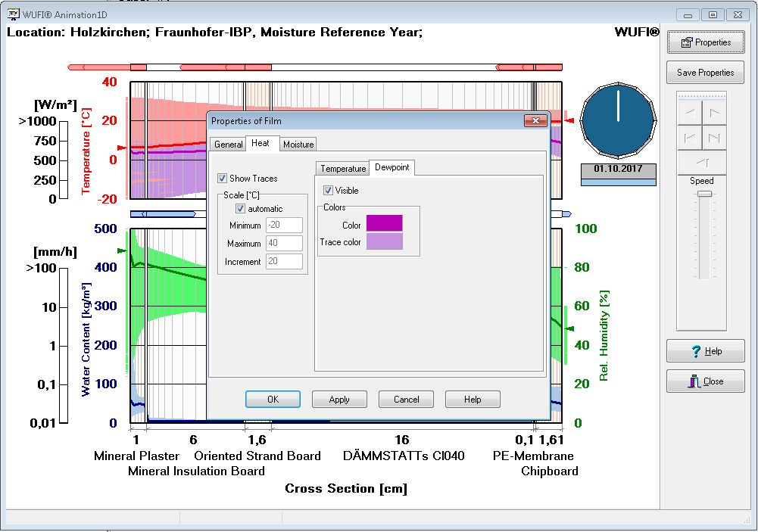Select the Heat tab
This screenshot has height=532, width=758.
(x=262, y=144)
